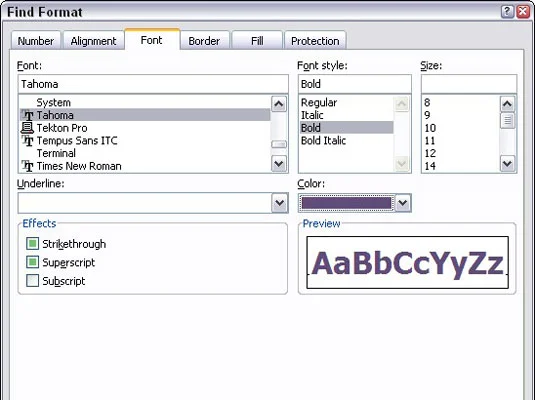Click the TrueType icon beside Tempus Sans ITC
The height and width of the screenshot is (400, 535).
click(x=28, y=141)
